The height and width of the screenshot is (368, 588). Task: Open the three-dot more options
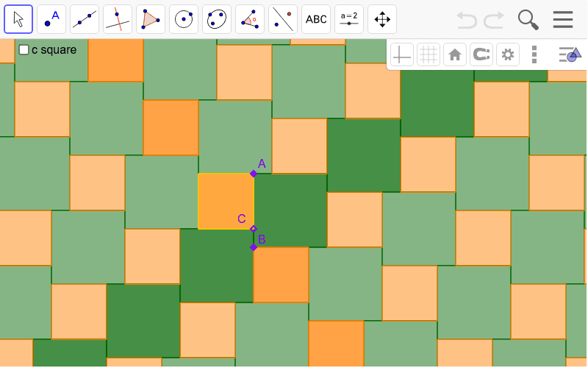(534, 54)
